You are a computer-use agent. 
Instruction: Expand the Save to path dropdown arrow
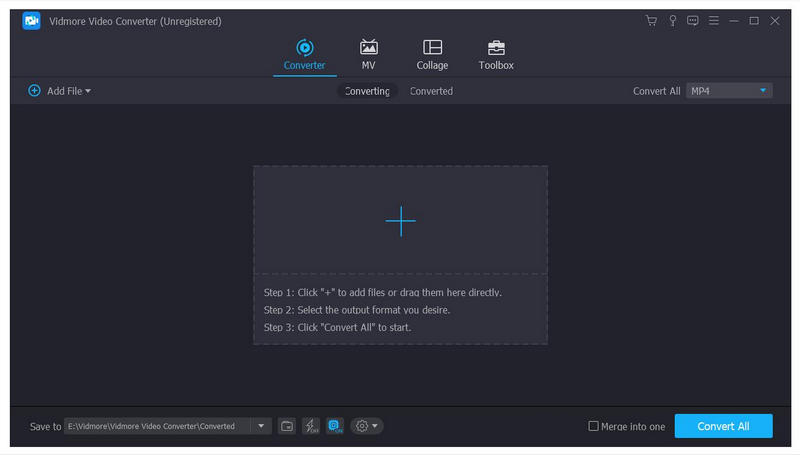[x=261, y=426]
